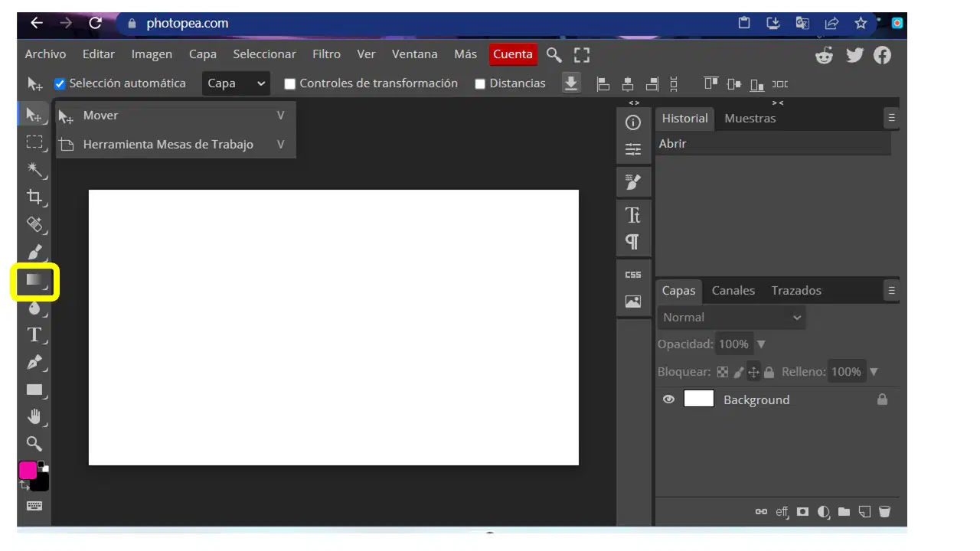Image resolution: width=980 pixels, height=551 pixels.
Task: Open the Archivo menu
Action: 45,54
